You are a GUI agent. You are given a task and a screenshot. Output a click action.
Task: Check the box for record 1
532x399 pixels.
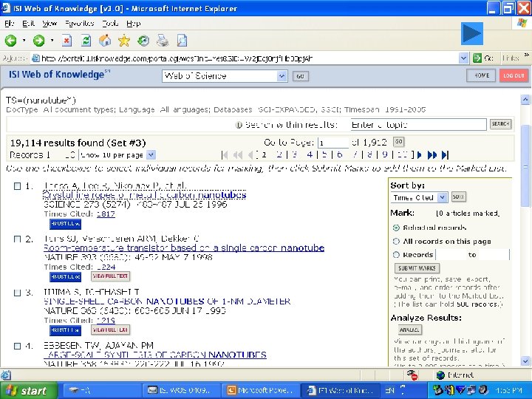pyautogui.click(x=17, y=186)
